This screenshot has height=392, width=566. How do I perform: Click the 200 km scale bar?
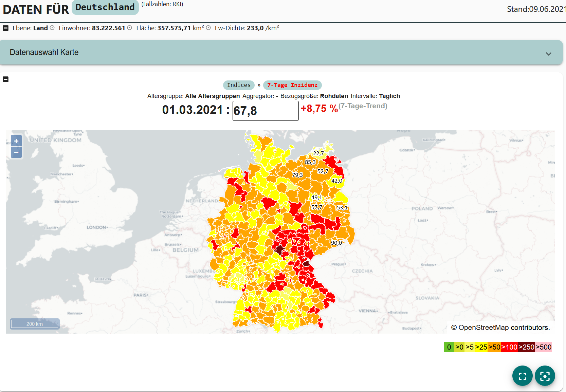click(x=35, y=324)
